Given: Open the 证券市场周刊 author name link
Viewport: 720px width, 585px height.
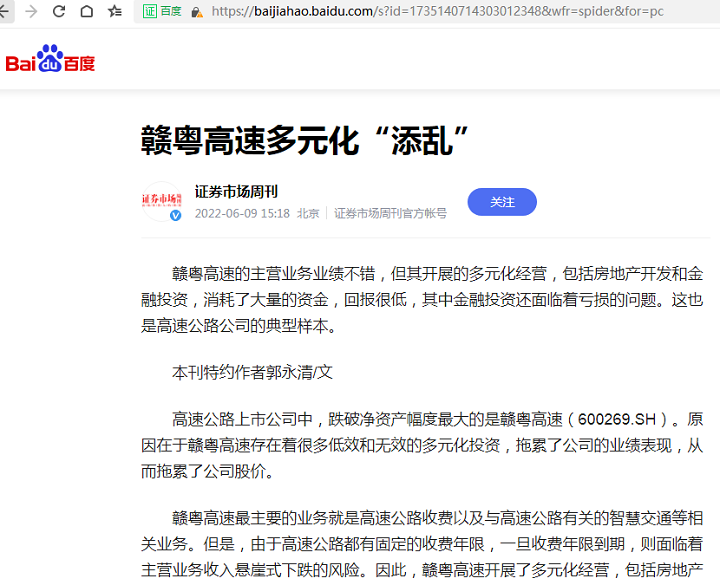Looking at the screenshot, I should pyautogui.click(x=236, y=191).
